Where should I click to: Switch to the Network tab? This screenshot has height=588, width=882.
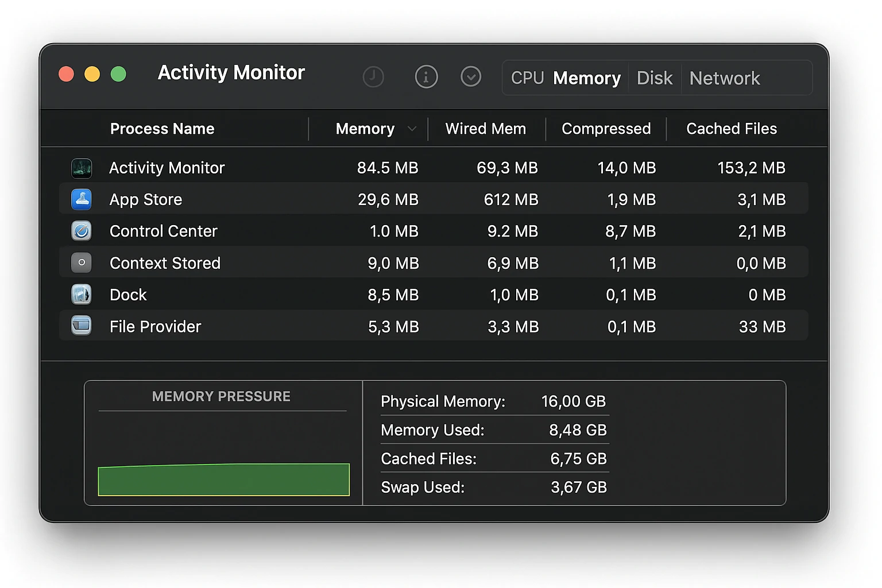(x=725, y=78)
